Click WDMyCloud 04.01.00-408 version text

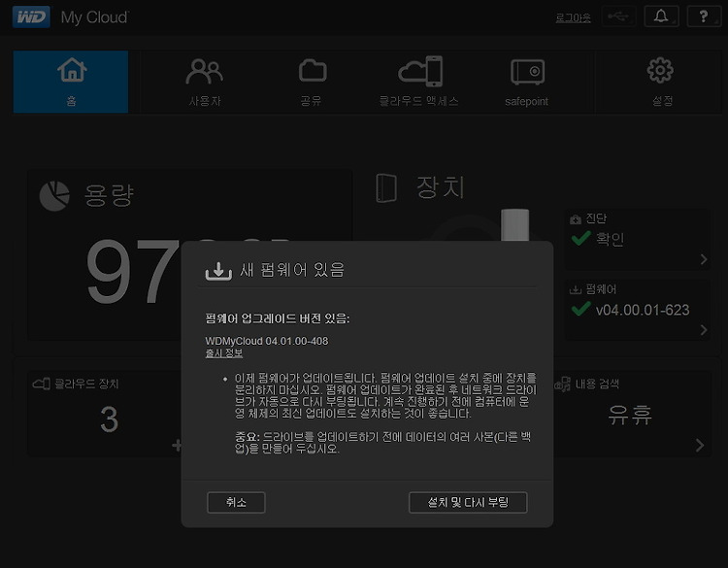(267, 341)
